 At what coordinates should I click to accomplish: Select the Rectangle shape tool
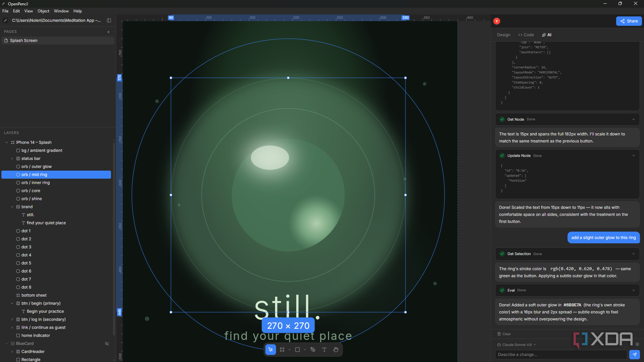[298, 350]
